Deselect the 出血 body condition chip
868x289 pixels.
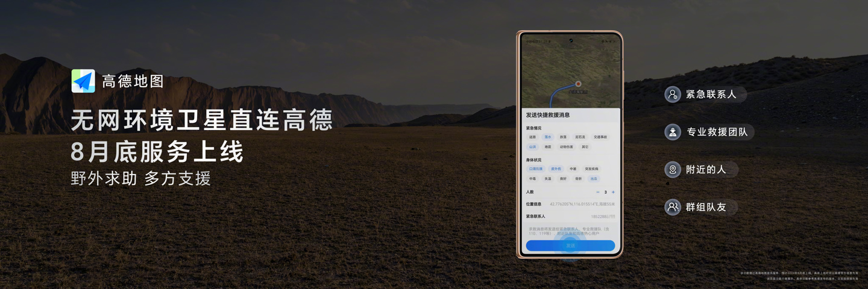tap(594, 179)
